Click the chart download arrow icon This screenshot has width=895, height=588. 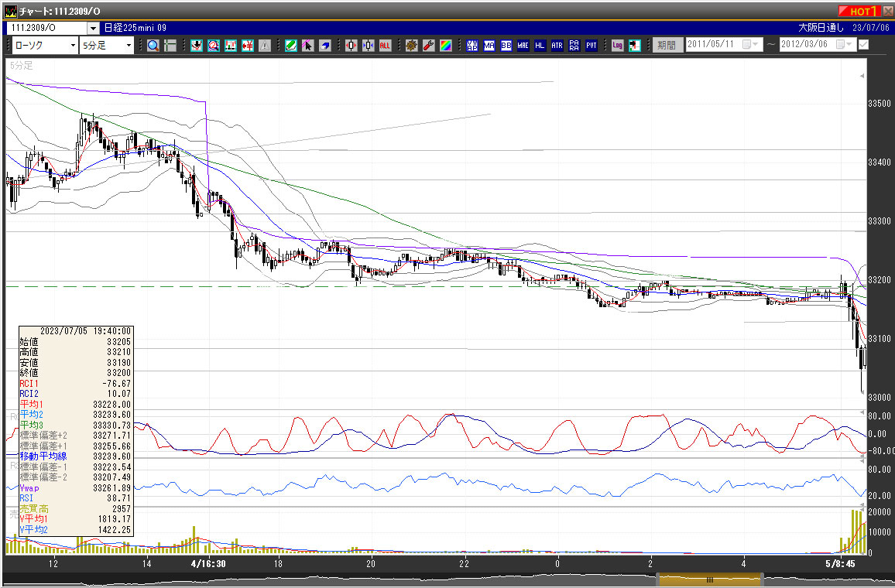coord(197,46)
